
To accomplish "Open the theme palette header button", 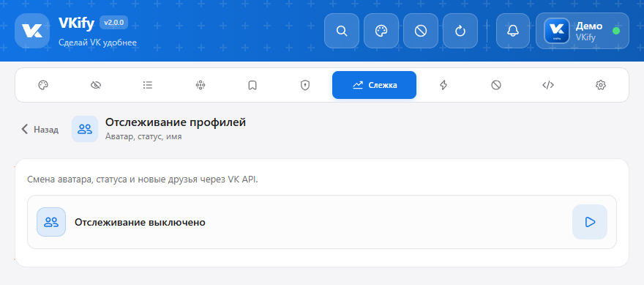I will 381,31.
